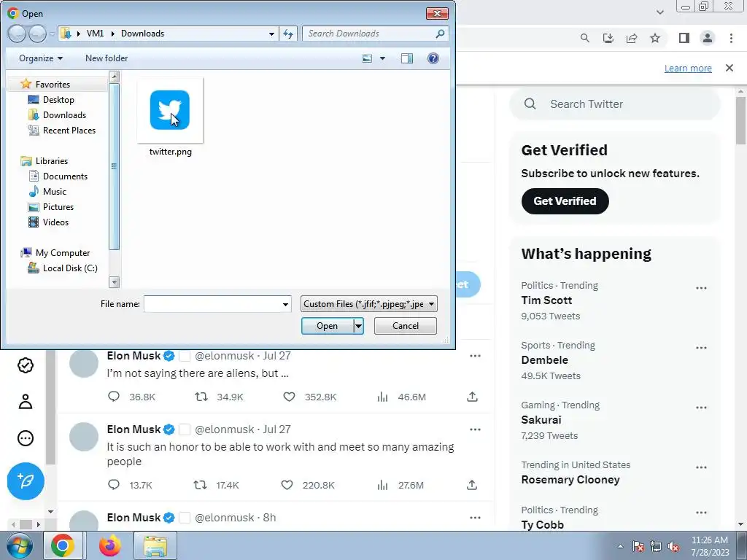747x560 pixels.
Task: Click the Open button
Action: 328,326
